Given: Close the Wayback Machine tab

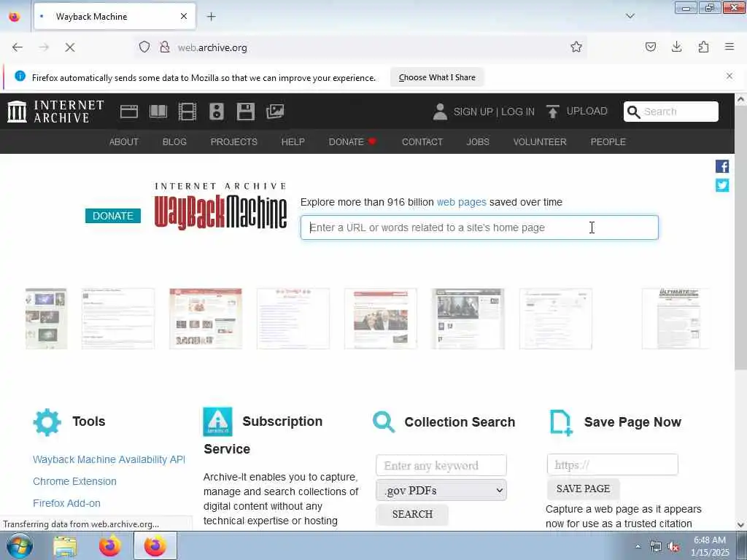Looking at the screenshot, I should (184, 17).
